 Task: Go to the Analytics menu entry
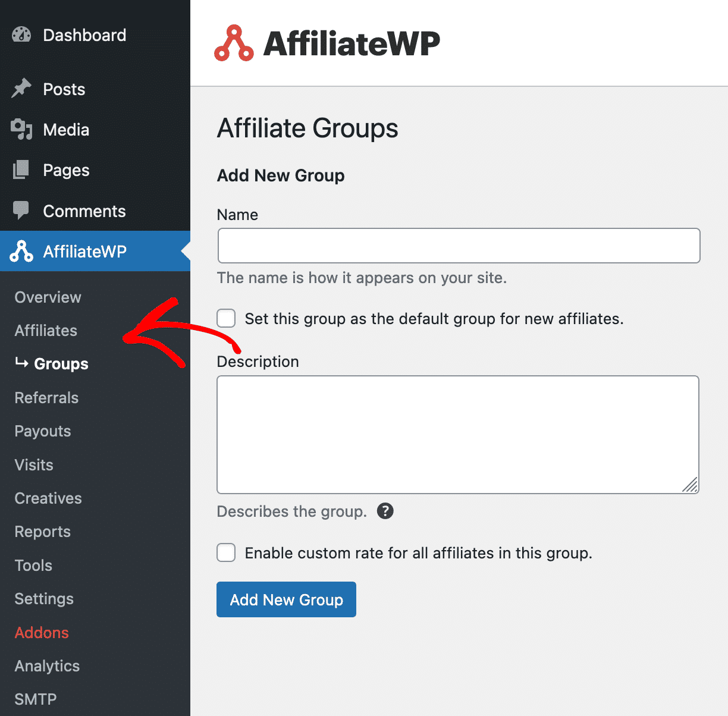pyautogui.click(x=46, y=666)
